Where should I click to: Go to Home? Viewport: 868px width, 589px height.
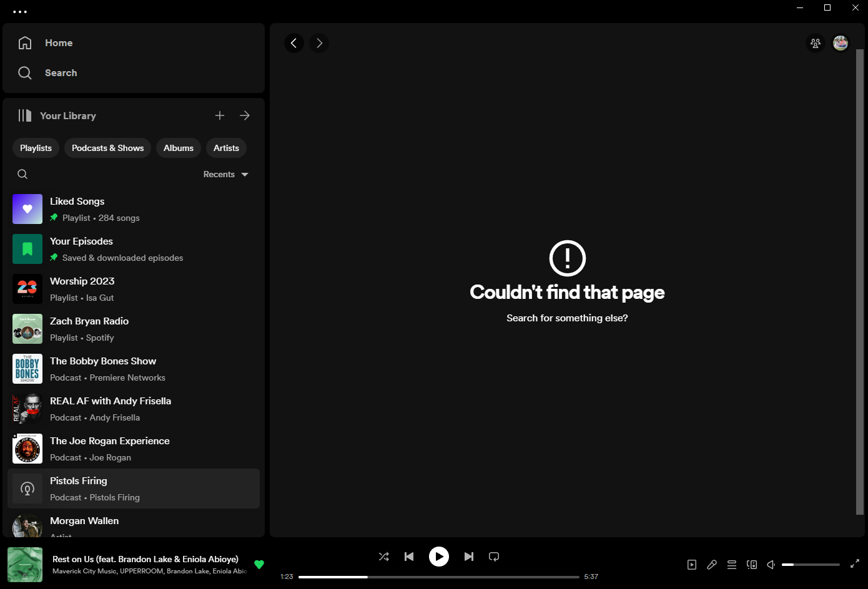(59, 43)
